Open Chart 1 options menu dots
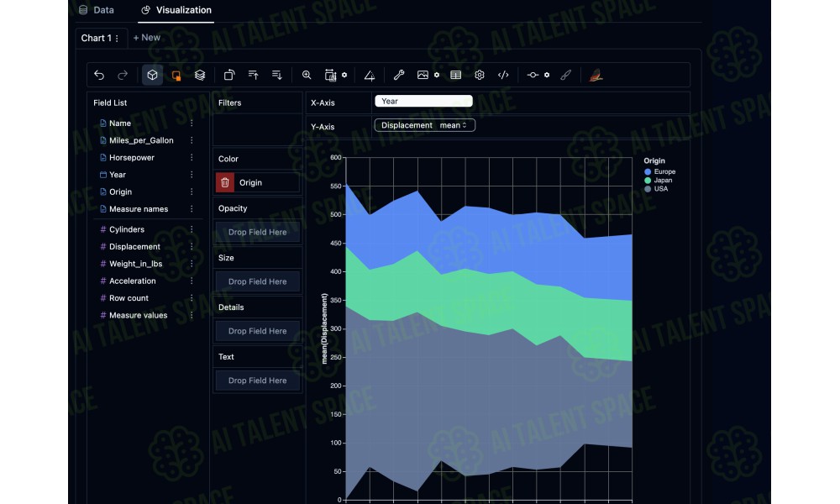Viewport: 840px width, 504px height. point(117,39)
